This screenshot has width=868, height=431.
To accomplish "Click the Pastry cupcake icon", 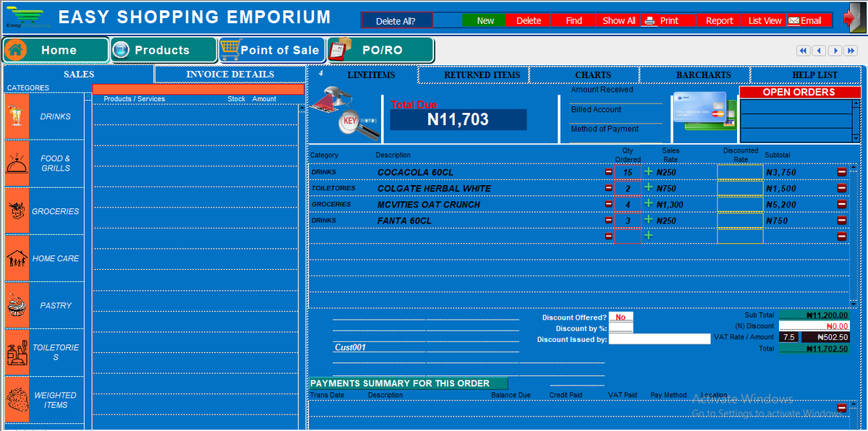I will pos(16,305).
